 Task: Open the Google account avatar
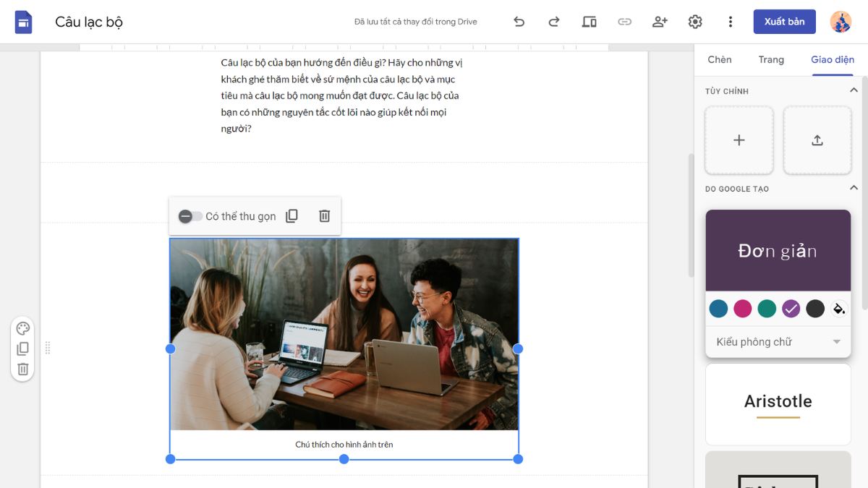click(x=841, y=22)
